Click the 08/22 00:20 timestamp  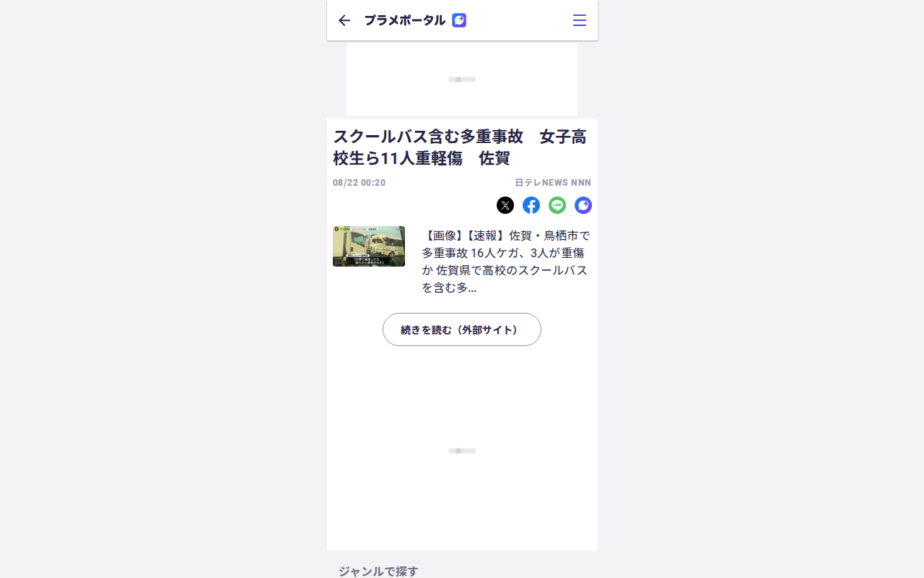pos(359,183)
